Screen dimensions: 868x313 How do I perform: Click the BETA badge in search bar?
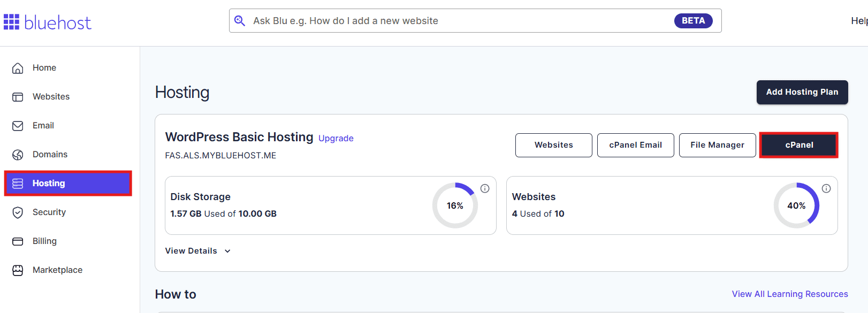click(694, 21)
